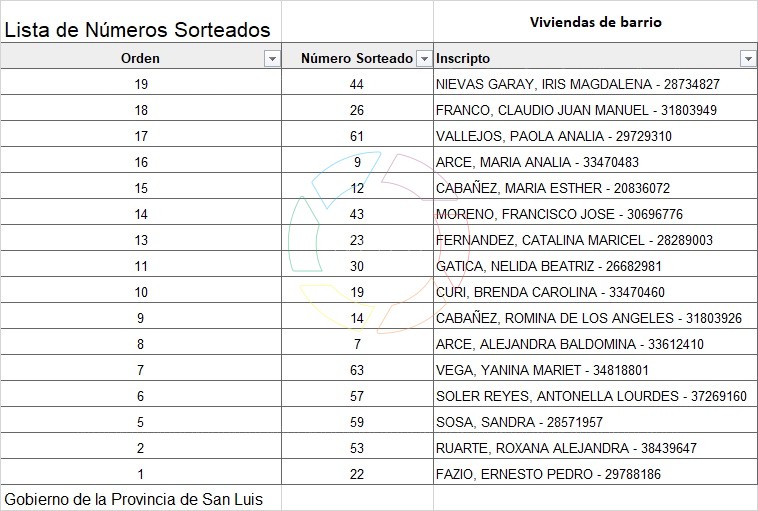The image size is (758, 511).
Task: Open the Inscripto column filter dropdown
Action: pos(748,59)
